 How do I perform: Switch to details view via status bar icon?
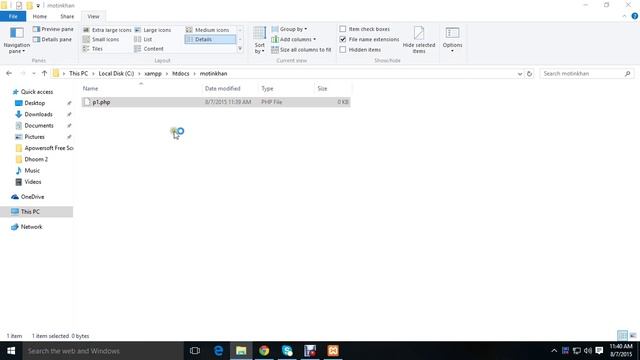pos(622,336)
